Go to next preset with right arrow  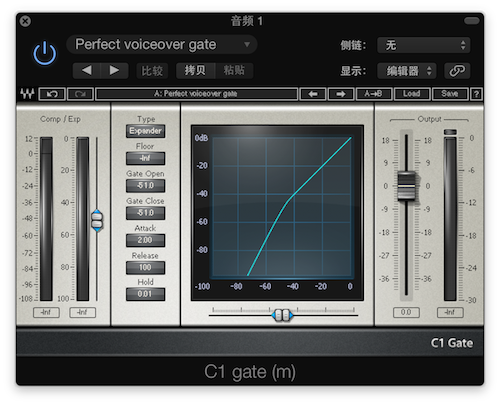coord(114,70)
